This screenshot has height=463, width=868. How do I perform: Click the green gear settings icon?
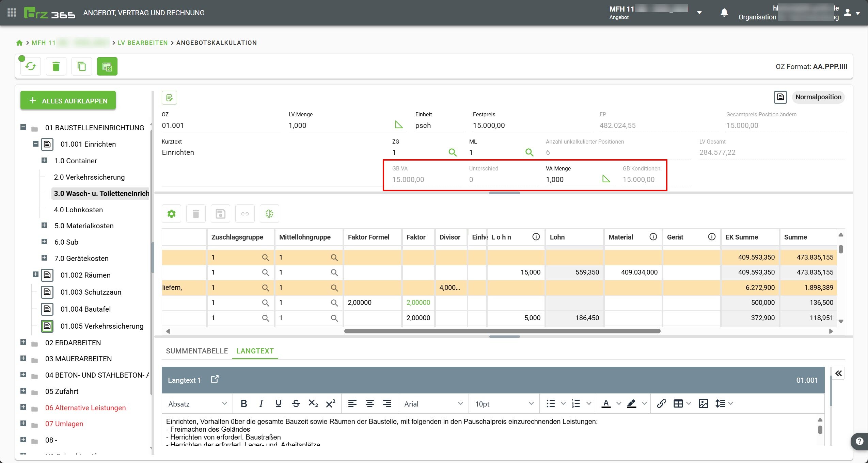[x=172, y=214]
